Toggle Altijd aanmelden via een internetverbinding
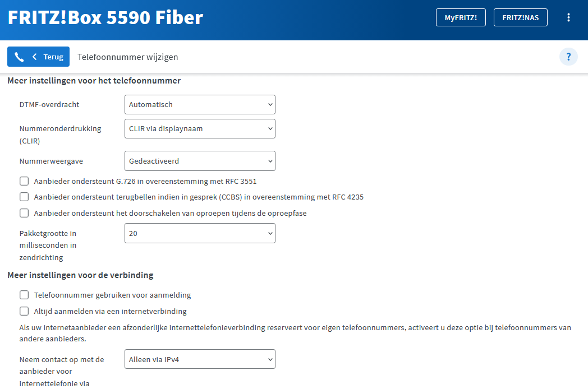This screenshot has width=588, height=389. point(24,311)
